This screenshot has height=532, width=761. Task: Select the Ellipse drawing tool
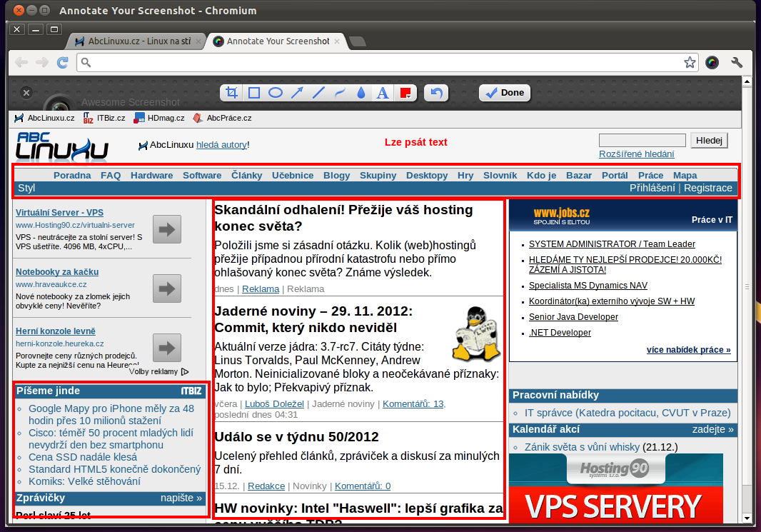(275, 93)
